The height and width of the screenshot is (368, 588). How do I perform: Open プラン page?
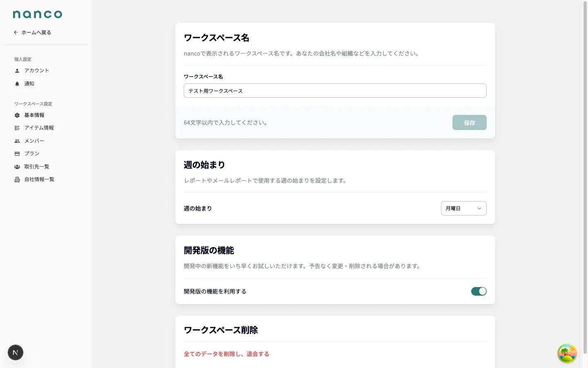point(31,154)
